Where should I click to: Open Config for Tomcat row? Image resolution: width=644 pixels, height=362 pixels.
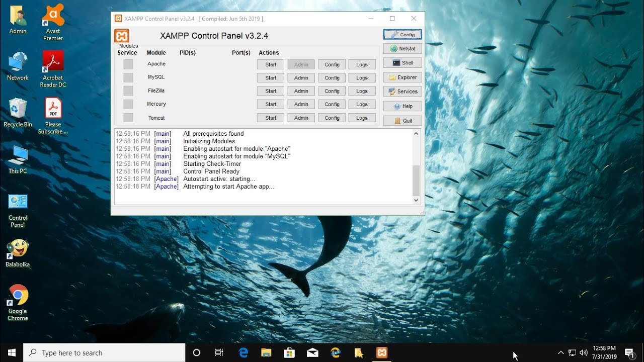[x=332, y=118]
